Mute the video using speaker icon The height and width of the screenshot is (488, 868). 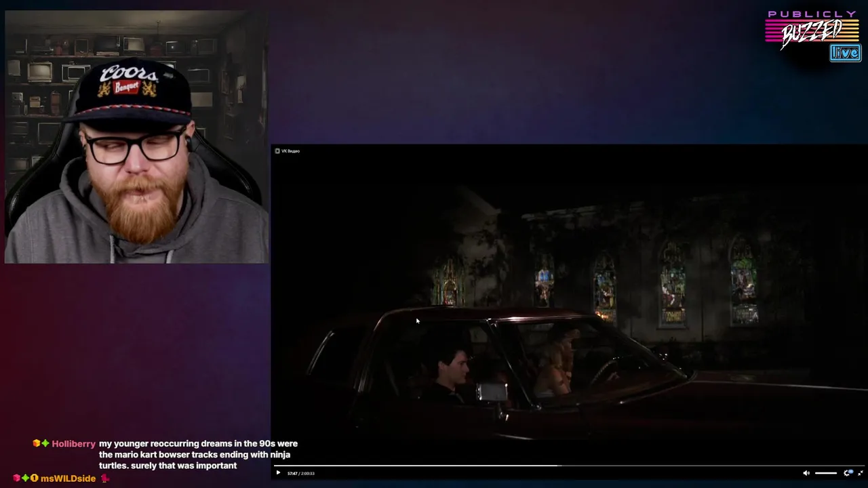(x=806, y=473)
